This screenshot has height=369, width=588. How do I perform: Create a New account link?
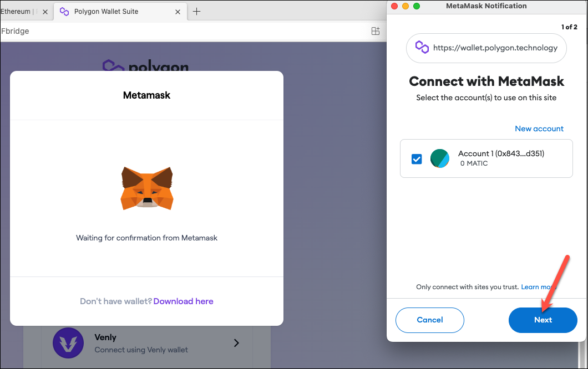point(539,129)
